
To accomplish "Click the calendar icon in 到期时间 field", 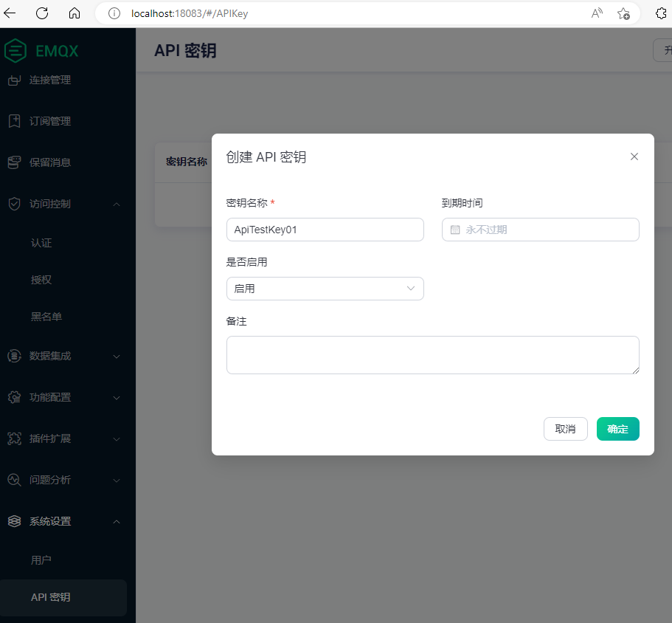I will [x=454, y=230].
